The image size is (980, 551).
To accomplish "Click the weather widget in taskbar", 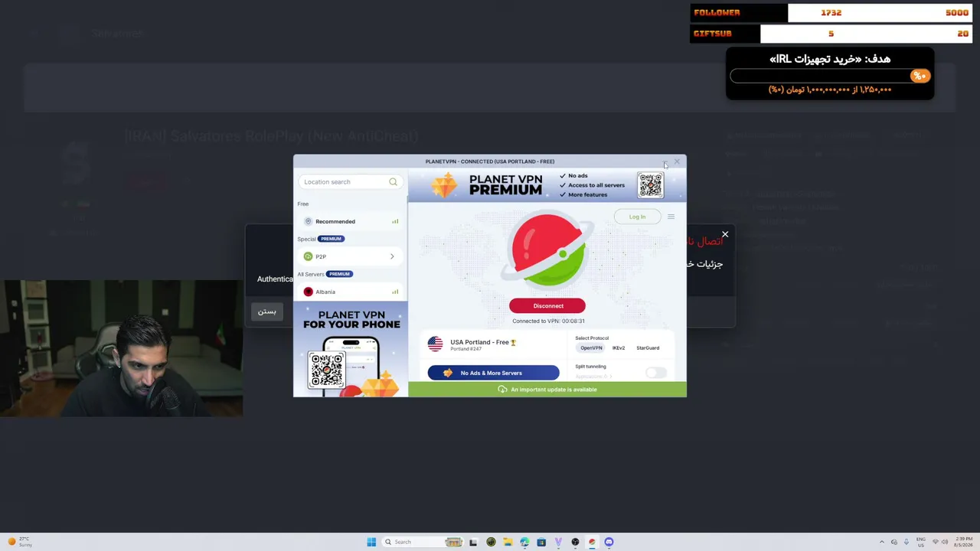I will pyautogui.click(x=20, y=542).
